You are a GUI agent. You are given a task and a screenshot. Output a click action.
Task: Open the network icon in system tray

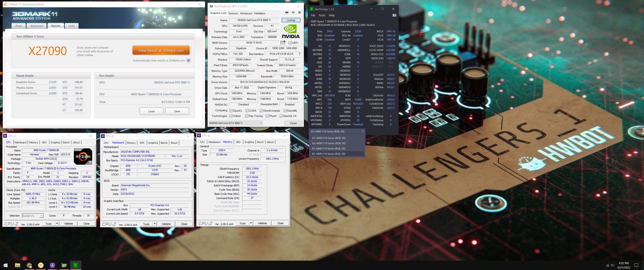[607, 265]
